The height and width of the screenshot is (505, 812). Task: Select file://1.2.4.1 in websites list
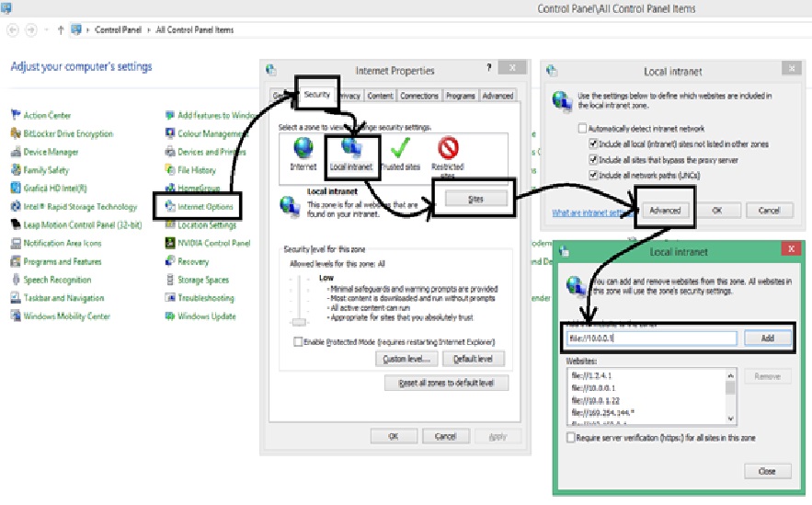591,375
